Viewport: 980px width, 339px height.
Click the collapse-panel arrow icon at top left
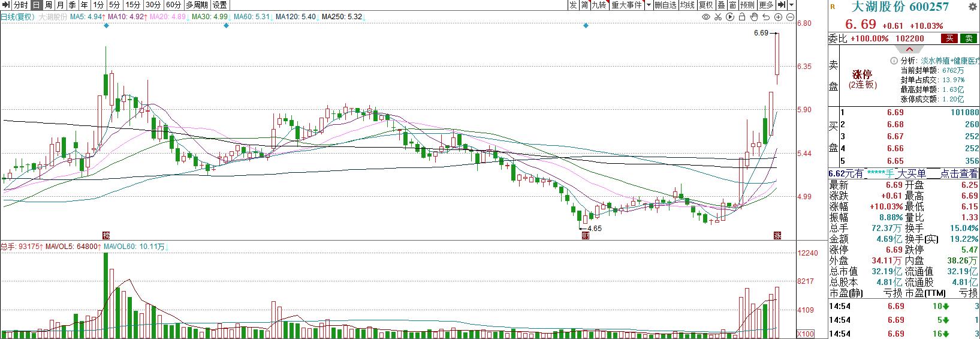[5, 5]
